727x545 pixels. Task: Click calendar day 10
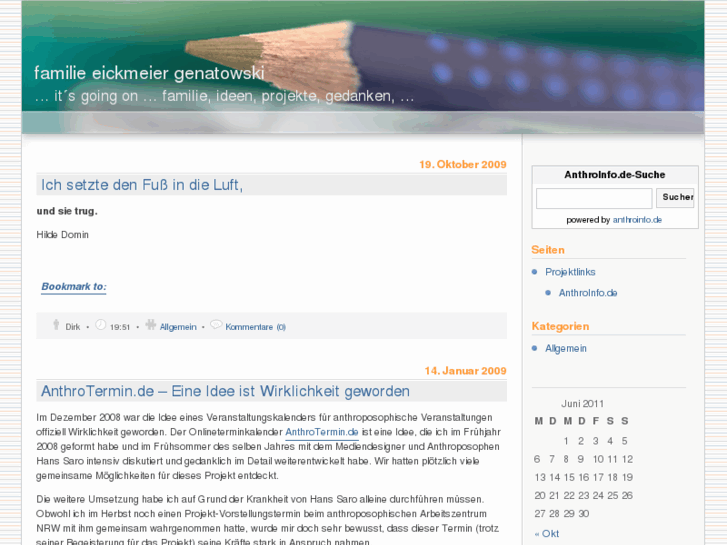click(598, 459)
